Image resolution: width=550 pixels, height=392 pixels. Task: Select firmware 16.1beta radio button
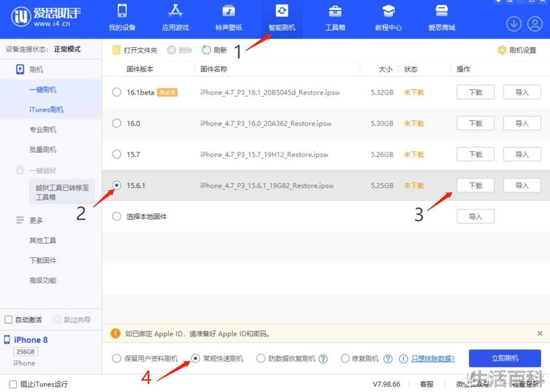tap(117, 92)
